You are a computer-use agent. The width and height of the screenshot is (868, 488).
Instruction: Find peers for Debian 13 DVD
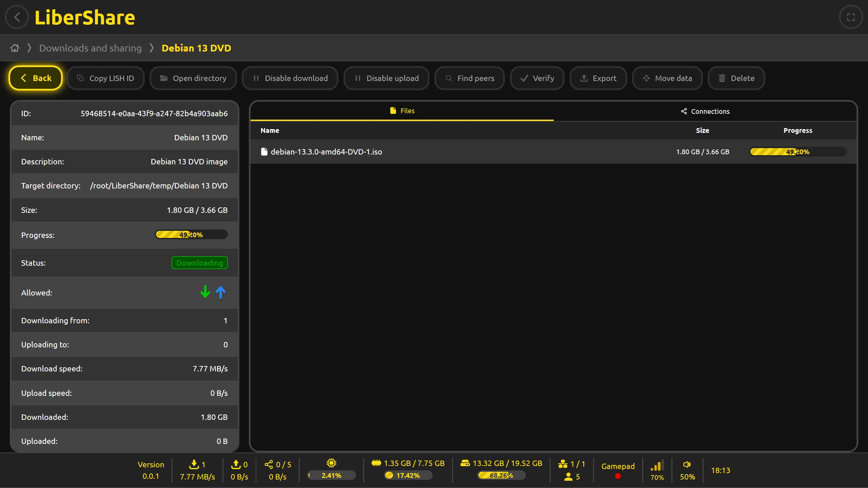pos(470,78)
